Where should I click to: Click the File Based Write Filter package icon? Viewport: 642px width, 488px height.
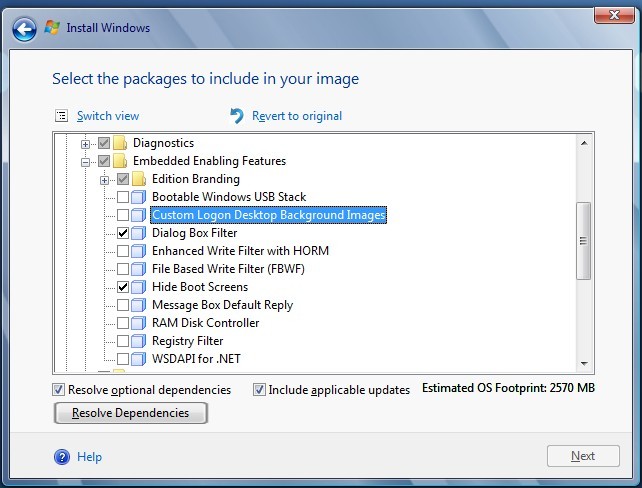(x=139, y=269)
